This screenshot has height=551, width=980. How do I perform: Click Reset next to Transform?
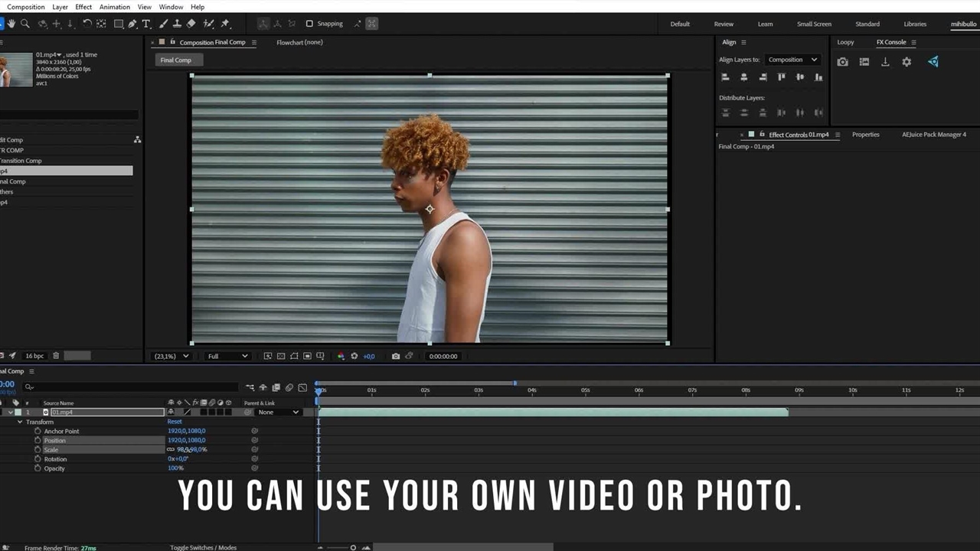tap(175, 422)
